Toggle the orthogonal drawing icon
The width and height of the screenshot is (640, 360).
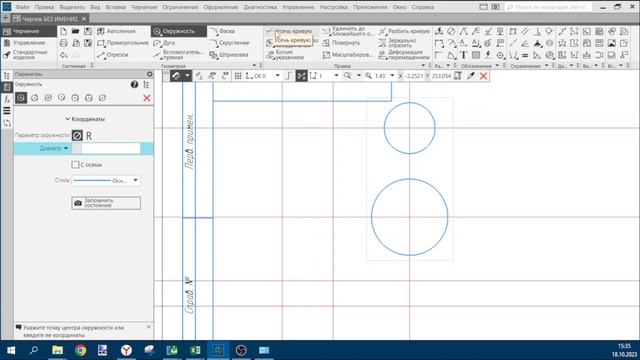pos(289,76)
